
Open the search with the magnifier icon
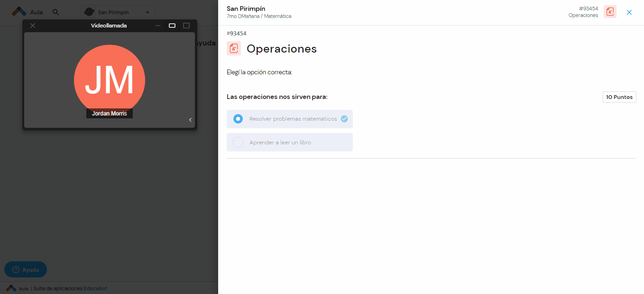coord(55,12)
